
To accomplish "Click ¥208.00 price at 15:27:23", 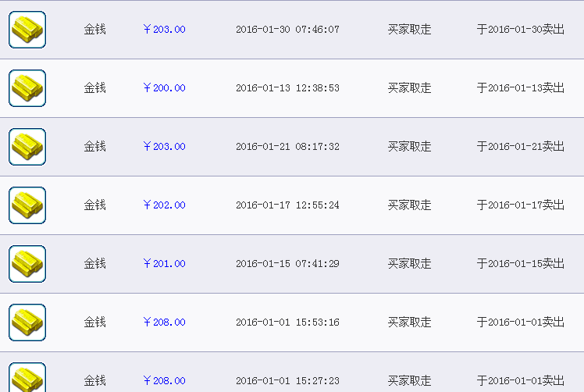I will pyautogui.click(x=164, y=380).
